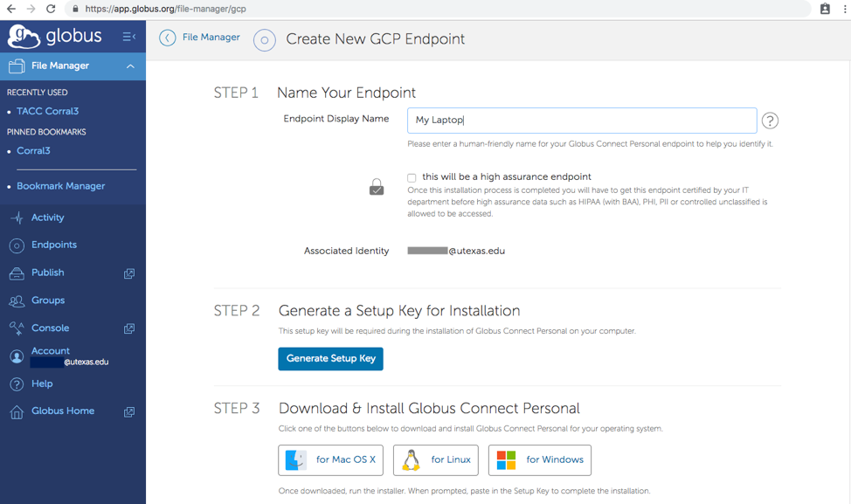
Task: Download Globus Connect Personal for Mac OS X
Action: (330, 460)
